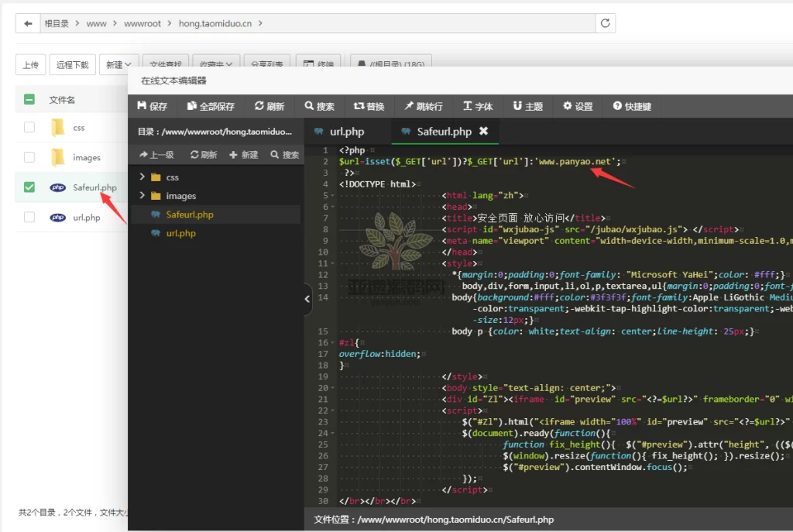Open Jump to line tool
The width and height of the screenshot is (793, 532).
[x=423, y=106]
